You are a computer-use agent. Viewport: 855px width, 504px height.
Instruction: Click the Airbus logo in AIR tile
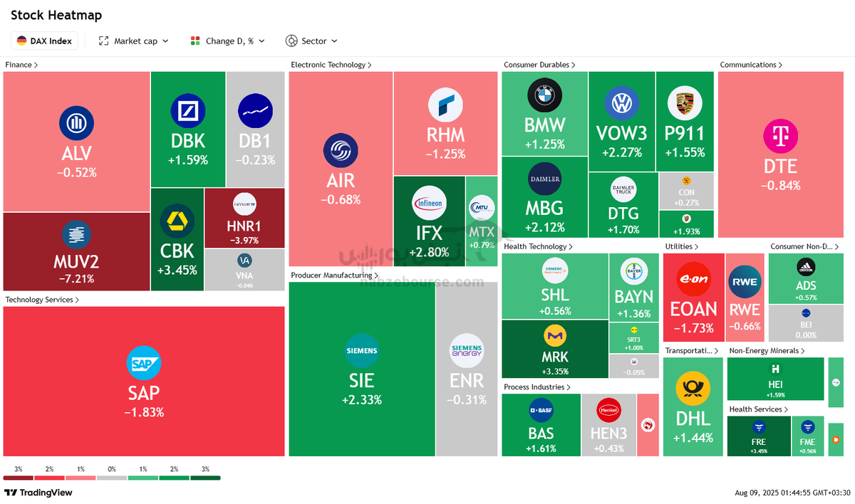coord(341,150)
